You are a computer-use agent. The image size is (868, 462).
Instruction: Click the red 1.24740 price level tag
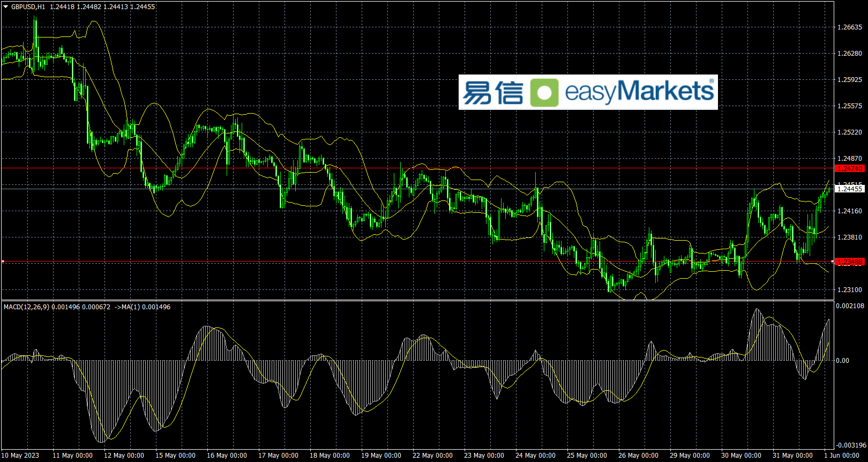point(850,168)
